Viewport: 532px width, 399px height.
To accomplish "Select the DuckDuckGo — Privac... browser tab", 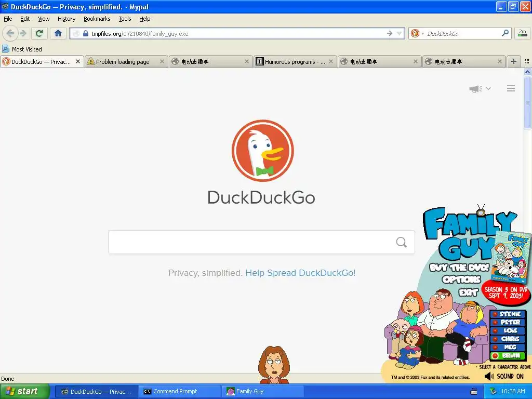I will tap(41, 62).
